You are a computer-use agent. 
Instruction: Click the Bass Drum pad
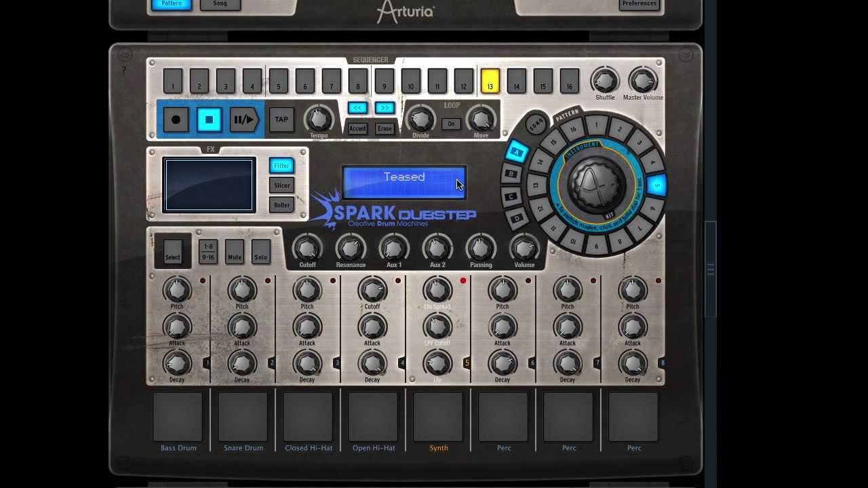178,416
